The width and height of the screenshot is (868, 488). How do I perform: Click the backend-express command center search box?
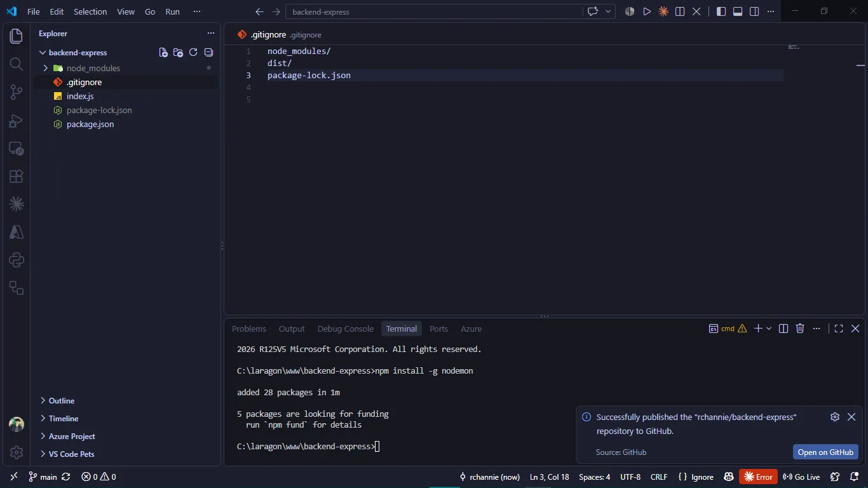point(434,11)
